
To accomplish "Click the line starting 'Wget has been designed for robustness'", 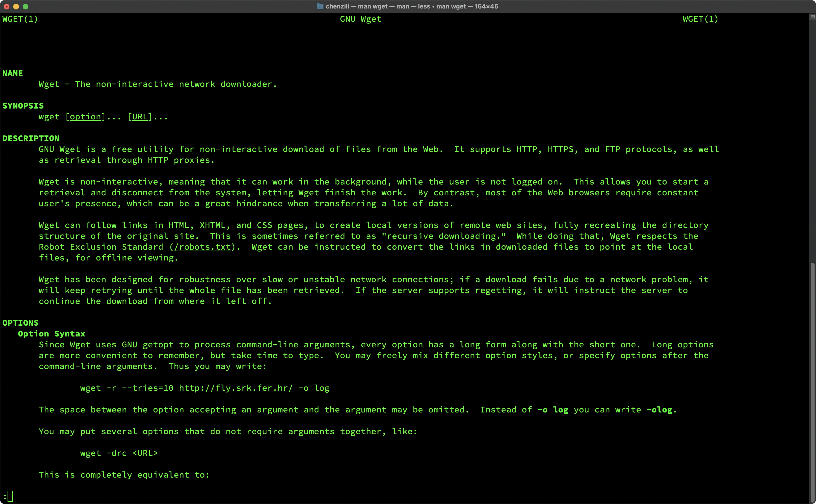I will (x=374, y=279).
